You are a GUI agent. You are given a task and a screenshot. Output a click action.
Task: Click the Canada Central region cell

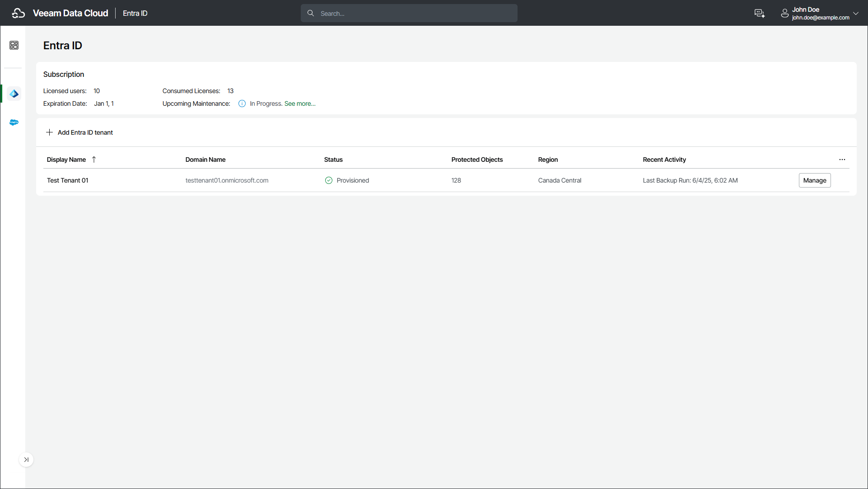pyautogui.click(x=560, y=180)
